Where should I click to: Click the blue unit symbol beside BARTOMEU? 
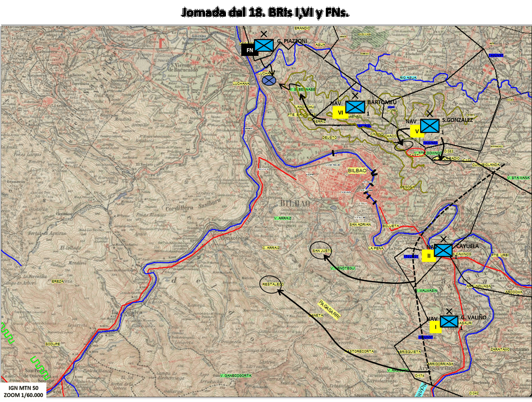(x=355, y=107)
